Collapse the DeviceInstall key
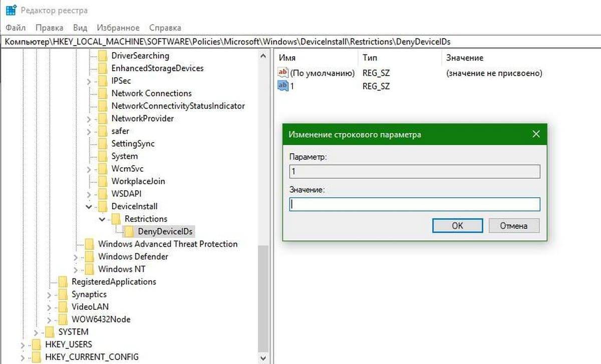 point(89,206)
